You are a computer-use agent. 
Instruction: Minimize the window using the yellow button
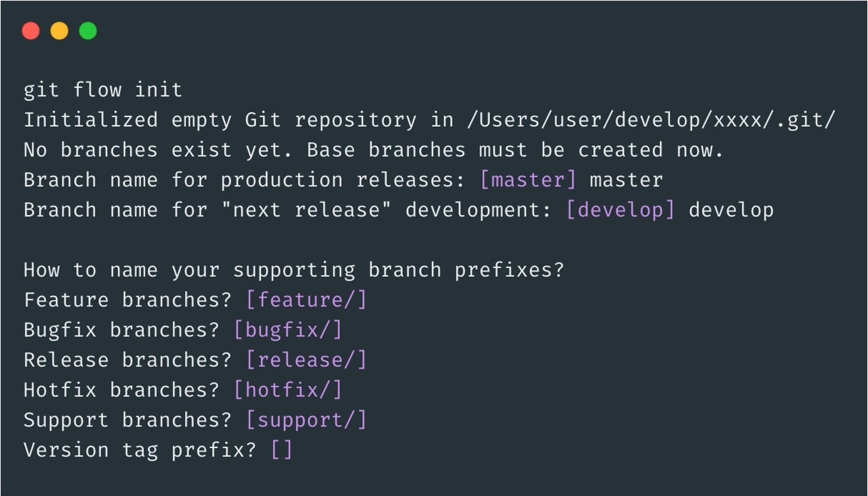[59, 31]
